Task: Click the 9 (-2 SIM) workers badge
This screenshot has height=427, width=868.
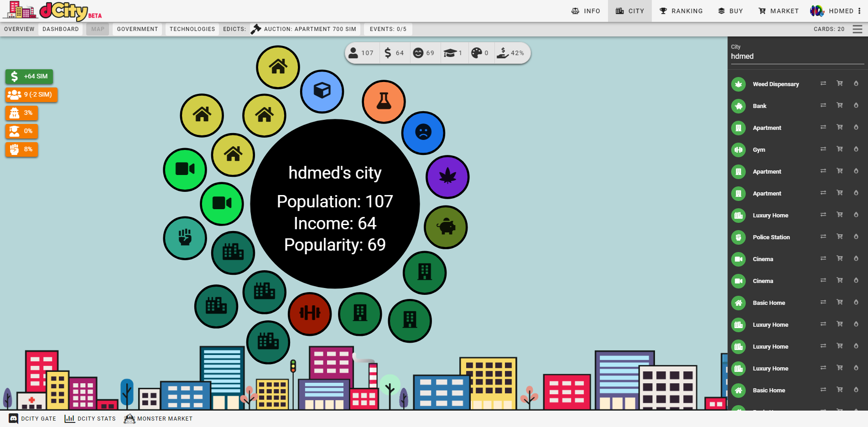Action: pos(31,94)
